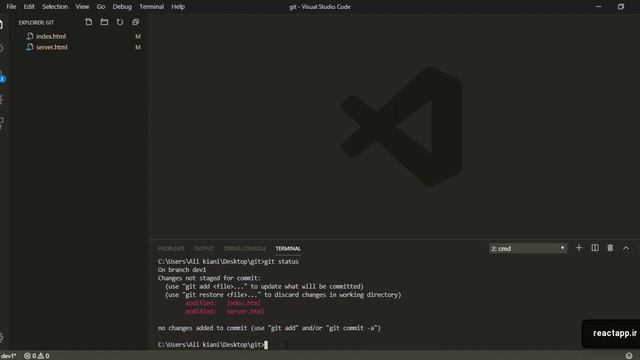Open the Edit menu
Screen dimensions: 640x360
pyautogui.click(x=29, y=7)
